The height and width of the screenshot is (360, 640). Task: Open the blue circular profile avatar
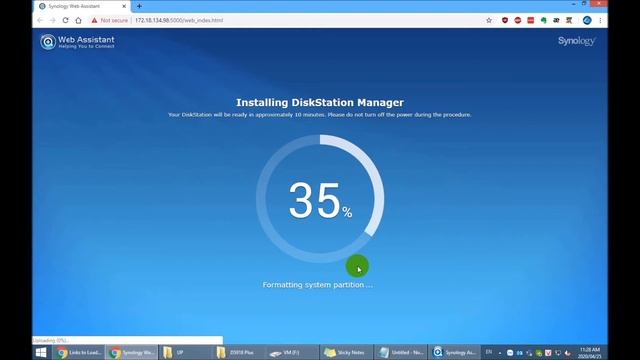click(587, 20)
